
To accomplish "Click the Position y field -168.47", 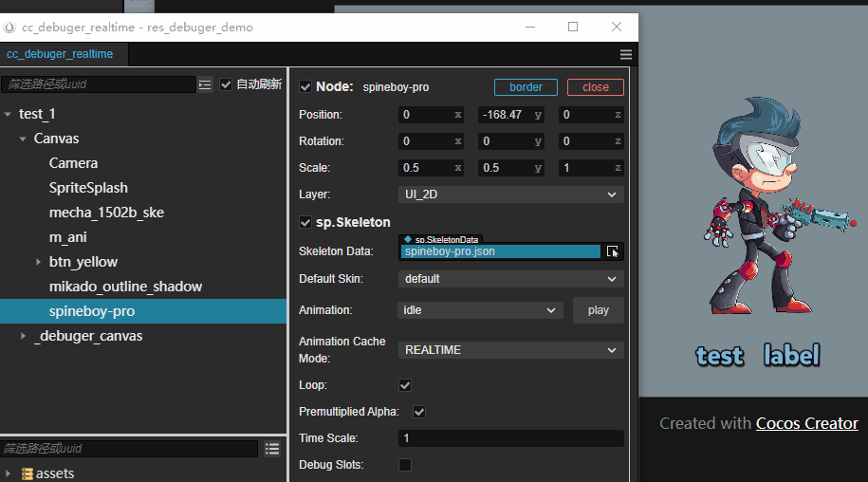I will [511, 115].
